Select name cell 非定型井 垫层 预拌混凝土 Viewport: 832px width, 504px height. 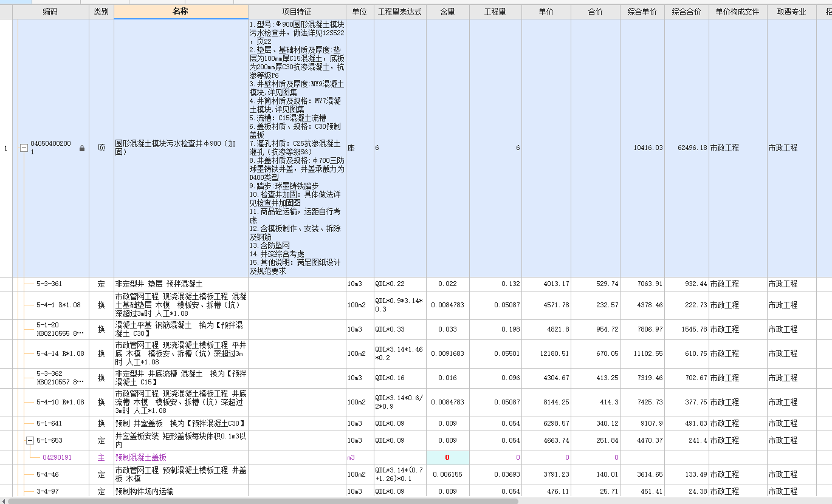click(x=181, y=284)
